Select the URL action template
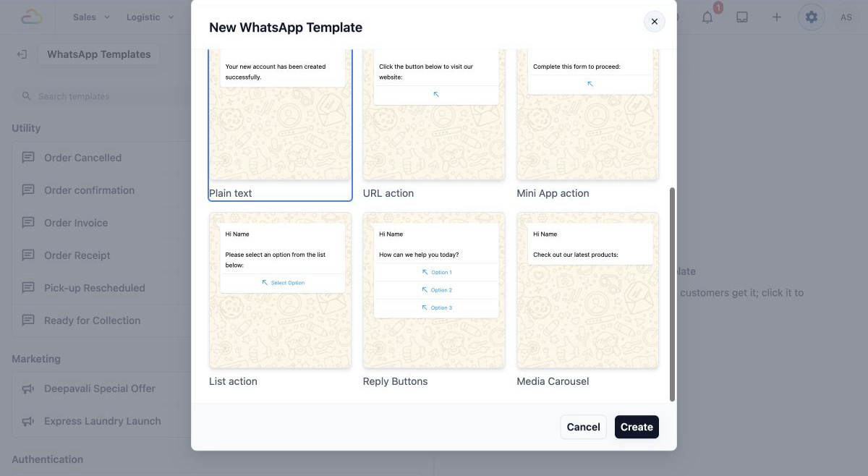 434,124
